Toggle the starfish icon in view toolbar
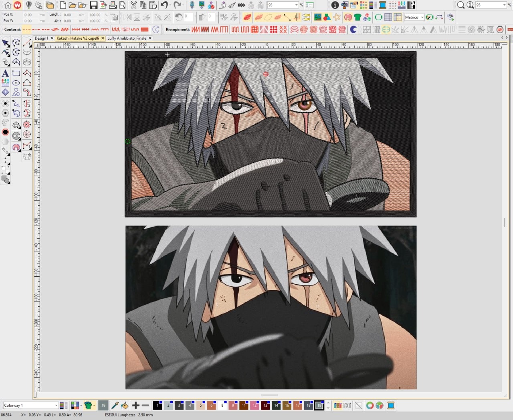Image resolution: width=513 pixels, height=420 pixels. 337,17
